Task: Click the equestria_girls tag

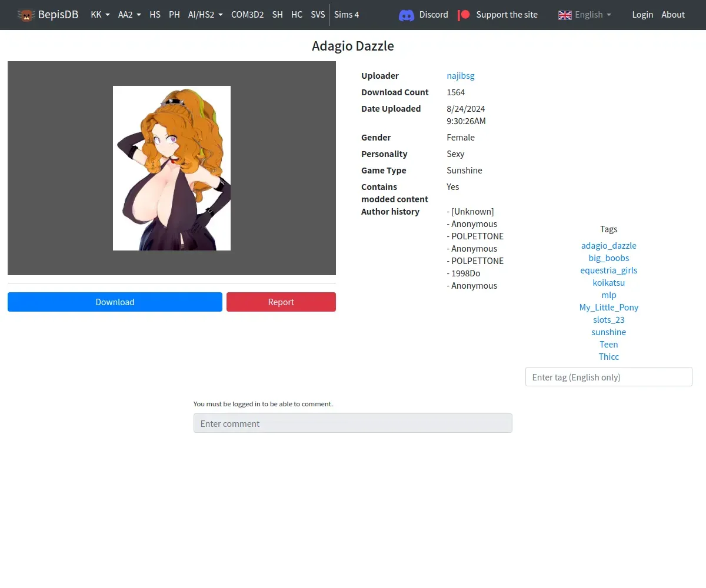Action: (x=609, y=270)
